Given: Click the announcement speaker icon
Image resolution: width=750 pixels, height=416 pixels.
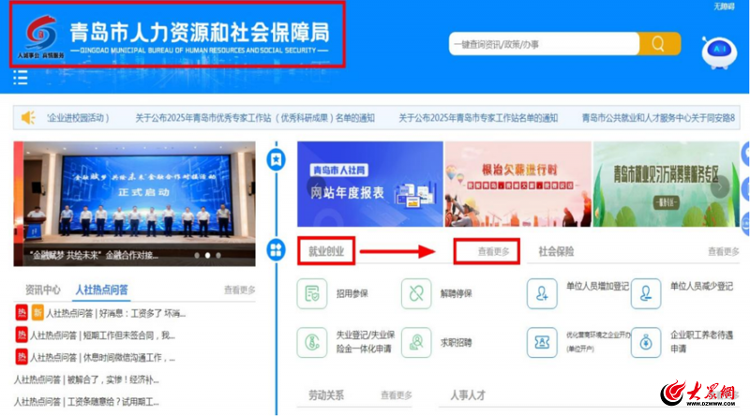Looking at the screenshot, I should (x=28, y=117).
